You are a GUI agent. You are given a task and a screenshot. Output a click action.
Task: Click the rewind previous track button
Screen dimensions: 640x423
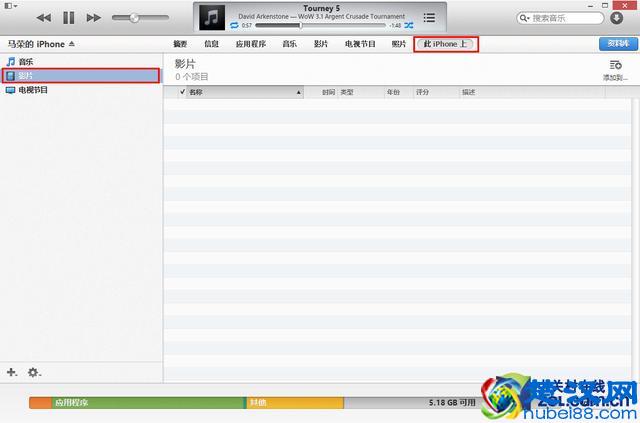(x=44, y=18)
